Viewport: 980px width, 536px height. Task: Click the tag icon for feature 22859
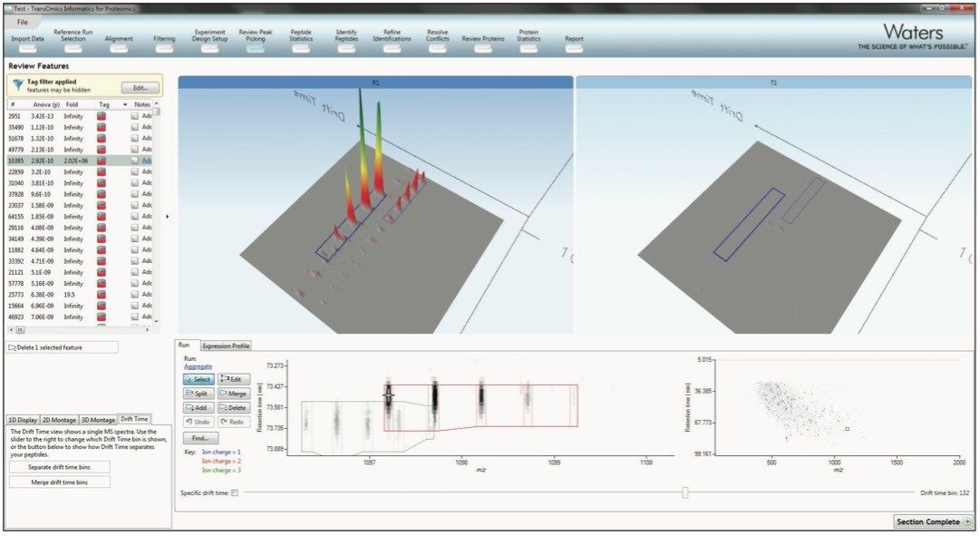pyautogui.click(x=102, y=172)
